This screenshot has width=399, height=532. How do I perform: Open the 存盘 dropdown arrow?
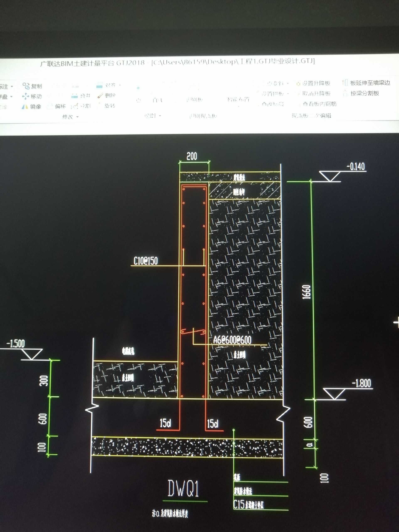11,97
